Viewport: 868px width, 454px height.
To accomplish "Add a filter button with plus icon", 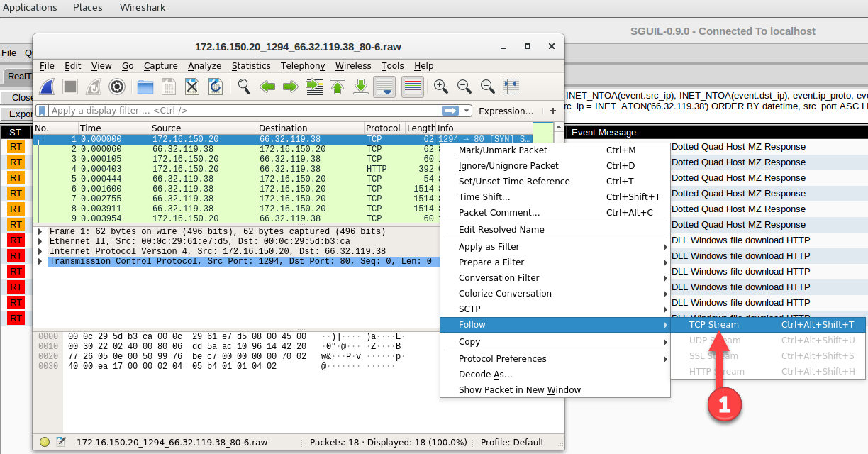I will coord(553,111).
